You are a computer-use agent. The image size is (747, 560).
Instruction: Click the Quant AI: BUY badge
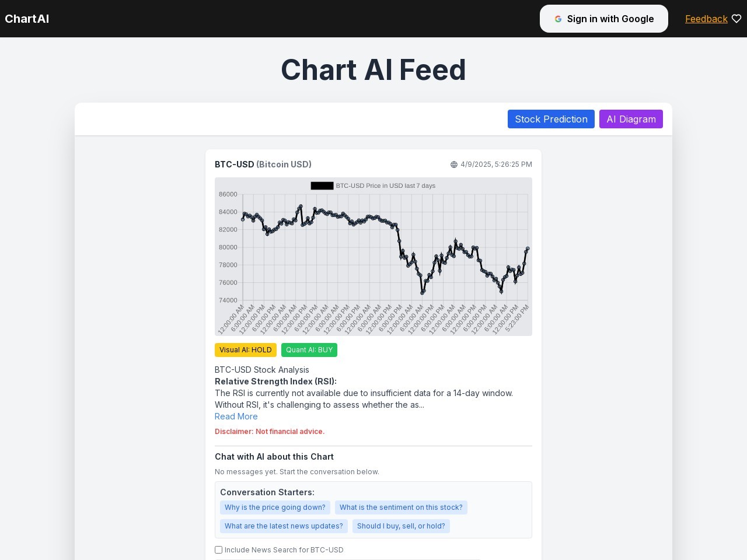tap(309, 350)
